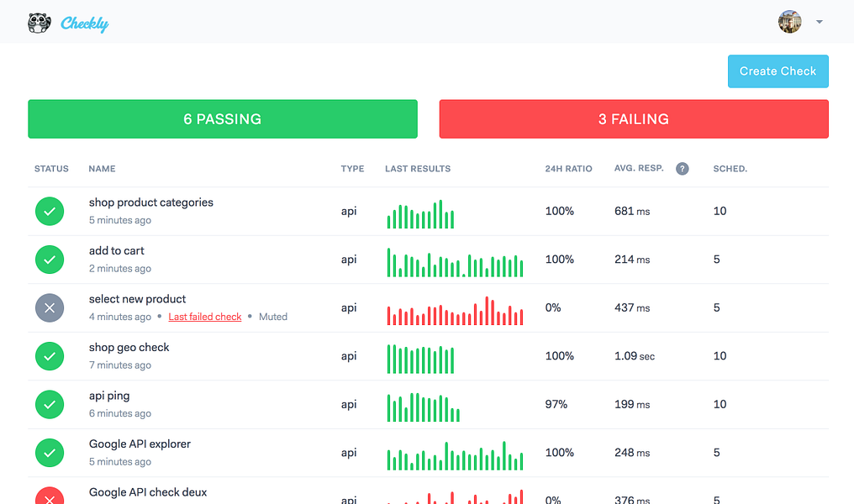
Task: Click green status icon for Google API explorer
Action: 50,453
